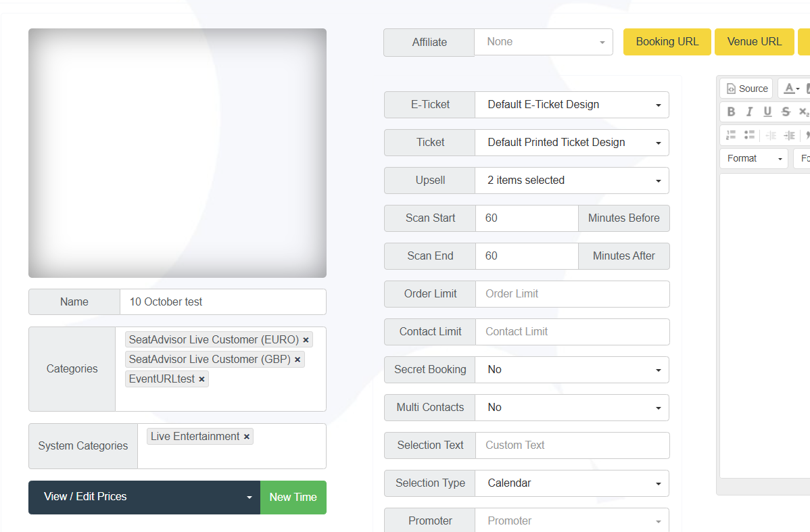The width and height of the screenshot is (810, 532).
Task: Expand the View / Edit Prices dropdown
Action: click(x=145, y=498)
